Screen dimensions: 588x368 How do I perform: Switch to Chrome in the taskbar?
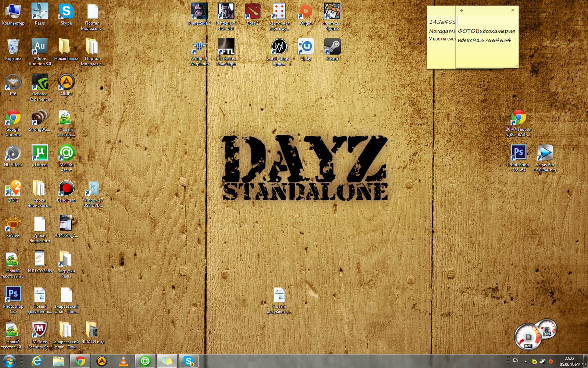point(80,361)
